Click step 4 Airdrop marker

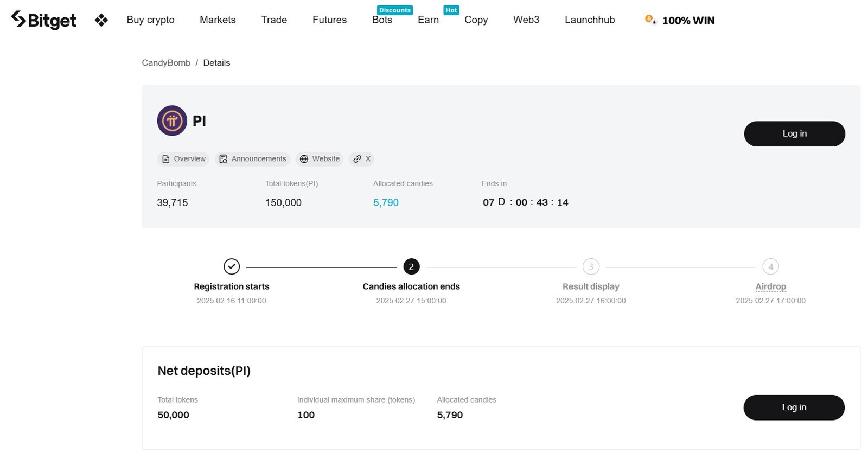tap(770, 266)
